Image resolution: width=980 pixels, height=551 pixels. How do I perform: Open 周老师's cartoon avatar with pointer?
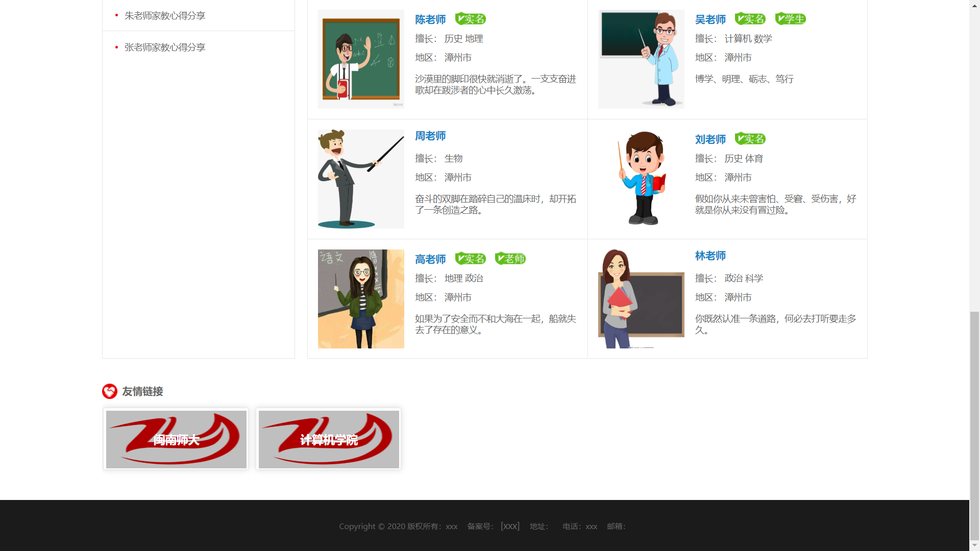point(361,179)
